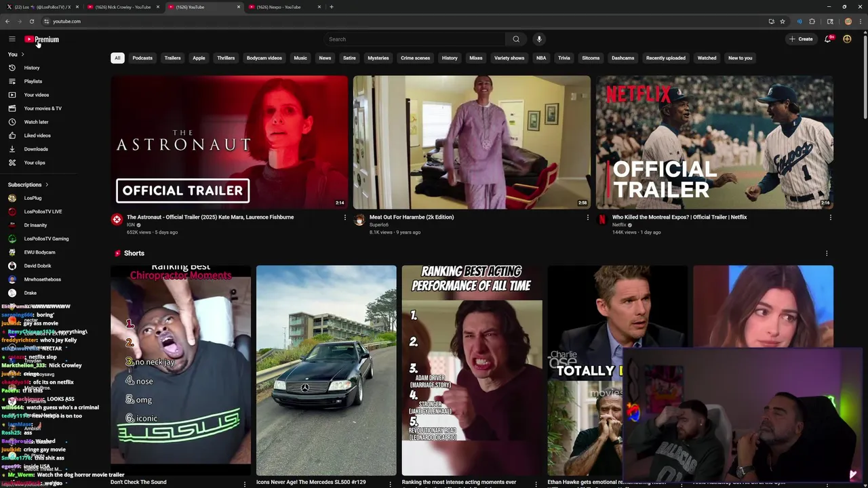Click the Create button
Viewport: 868px width, 488px height.
click(x=801, y=39)
